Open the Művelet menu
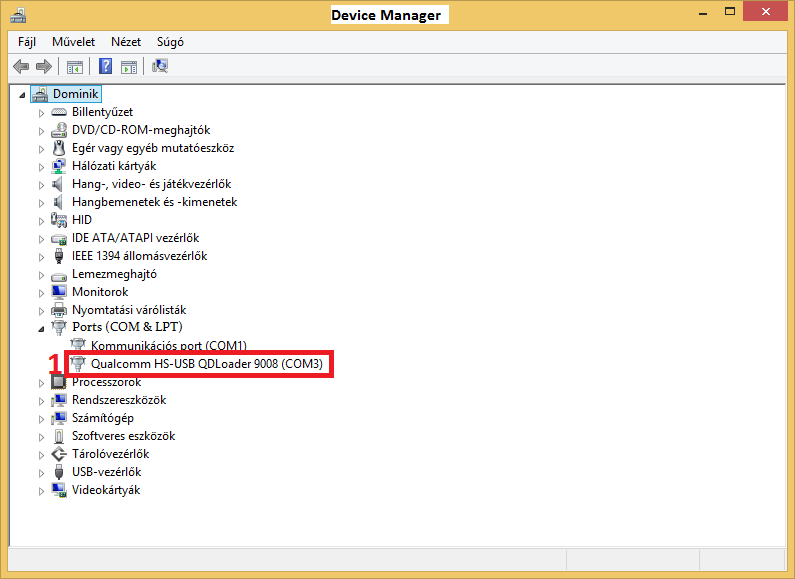795x579 pixels. coord(73,42)
